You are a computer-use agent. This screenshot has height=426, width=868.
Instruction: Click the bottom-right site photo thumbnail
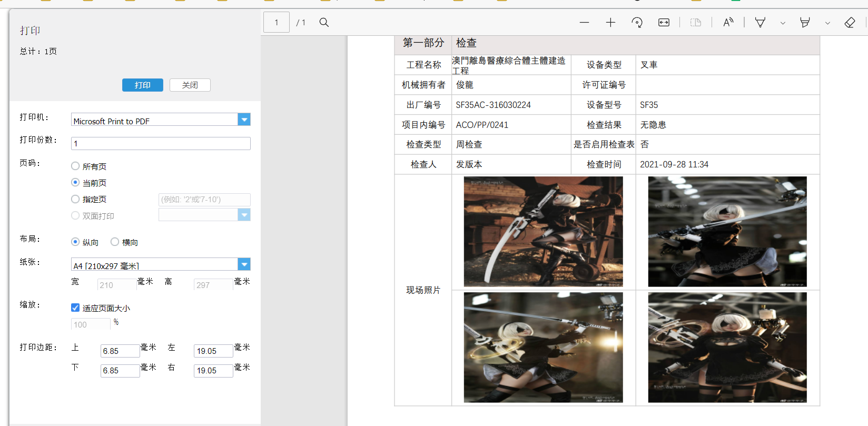(727, 348)
